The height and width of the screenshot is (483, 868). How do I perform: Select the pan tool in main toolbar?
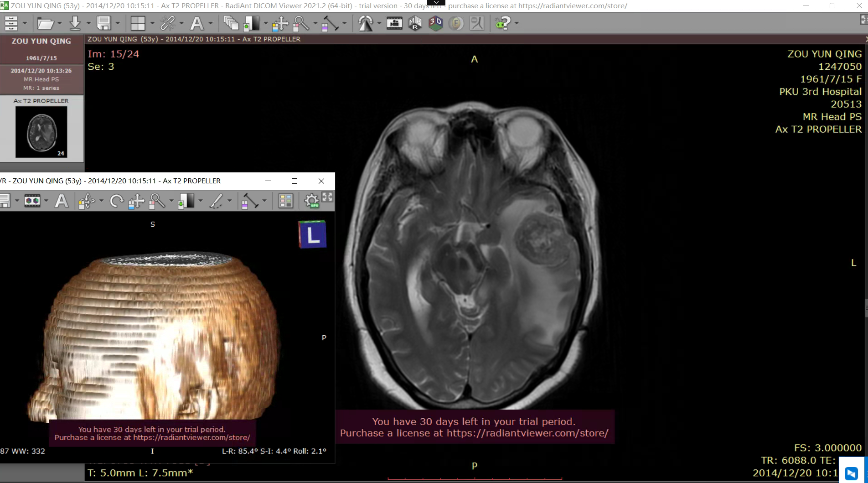(280, 23)
